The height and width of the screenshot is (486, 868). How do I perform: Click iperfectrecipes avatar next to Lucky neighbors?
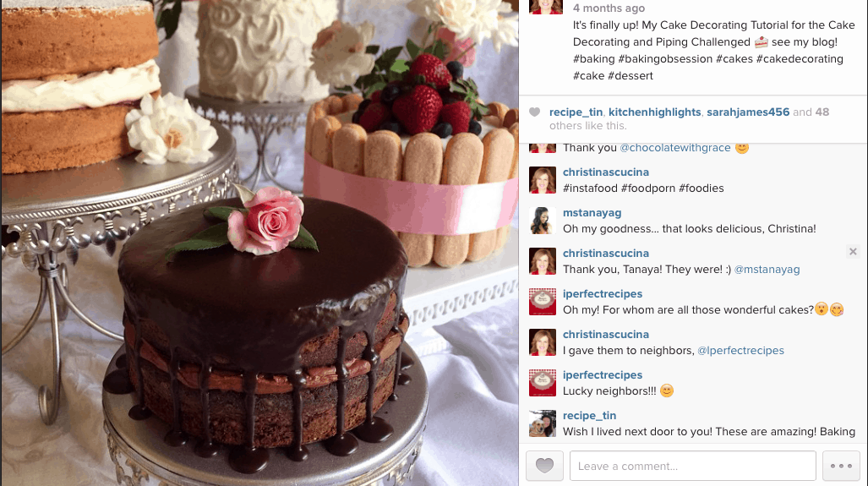tap(543, 383)
